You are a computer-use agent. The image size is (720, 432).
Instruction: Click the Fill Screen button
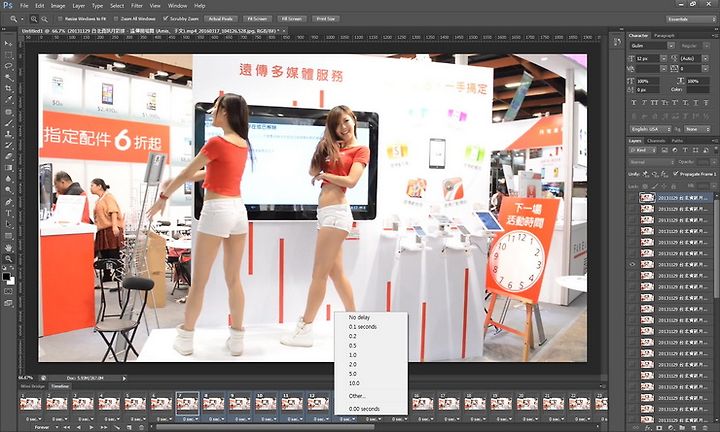click(292, 19)
